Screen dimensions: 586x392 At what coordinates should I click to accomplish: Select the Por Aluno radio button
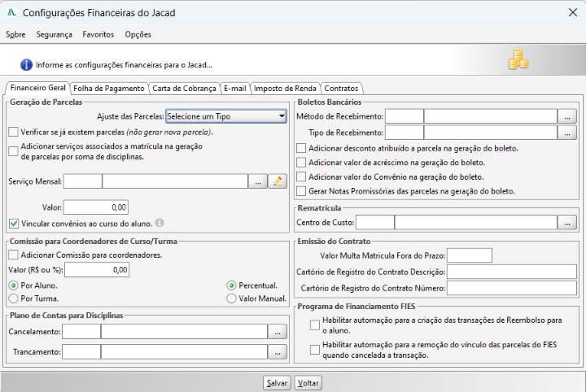(14, 285)
